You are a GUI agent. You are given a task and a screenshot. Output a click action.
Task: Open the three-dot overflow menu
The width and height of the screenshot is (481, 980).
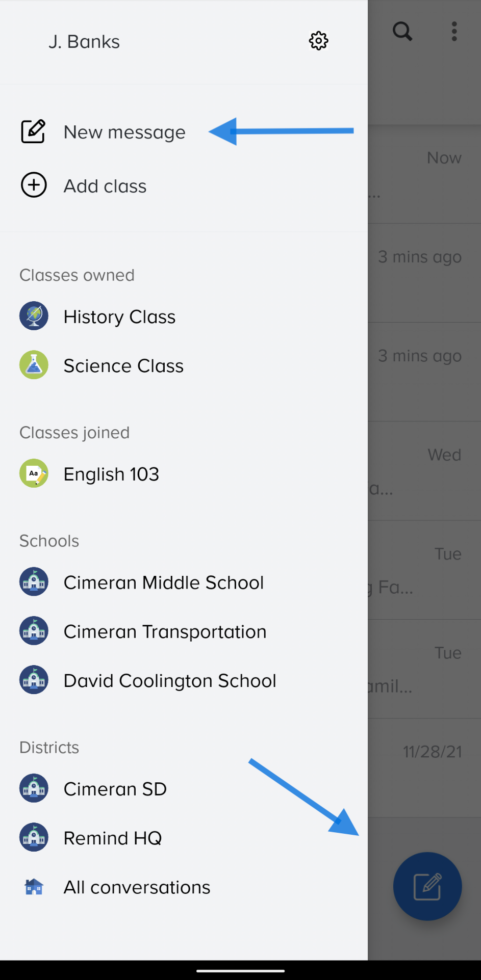point(454,32)
